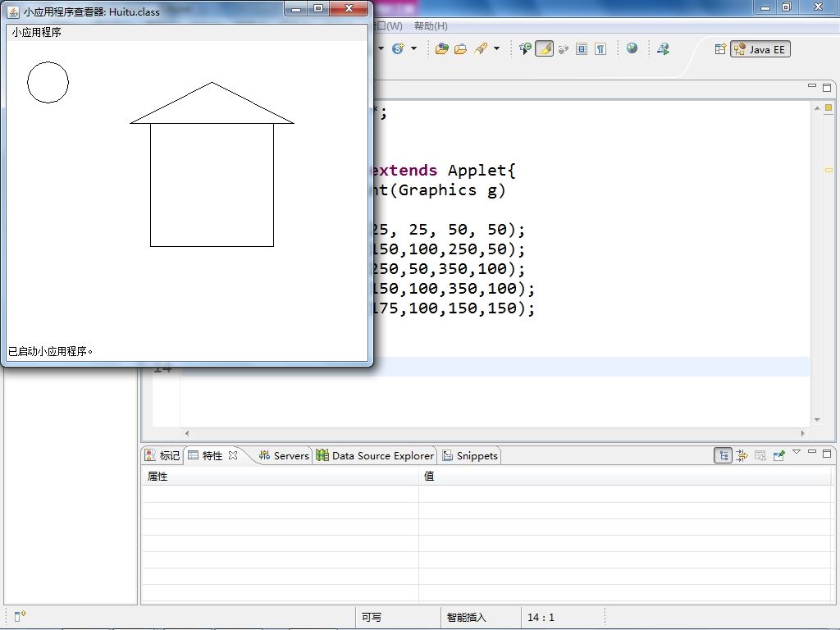Toggle Show Categories in properties view
This screenshot has width=840, height=630.
(x=724, y=456)
